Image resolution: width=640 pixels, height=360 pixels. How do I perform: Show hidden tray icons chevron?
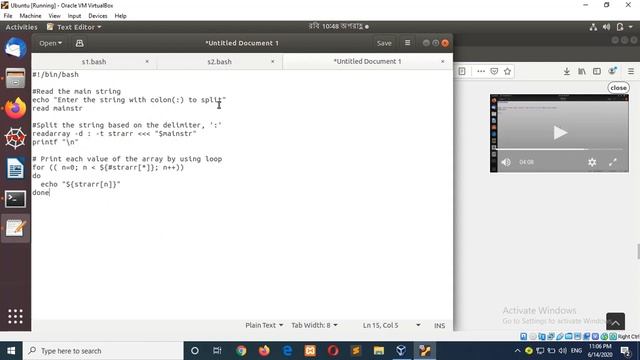coord(517,351)
